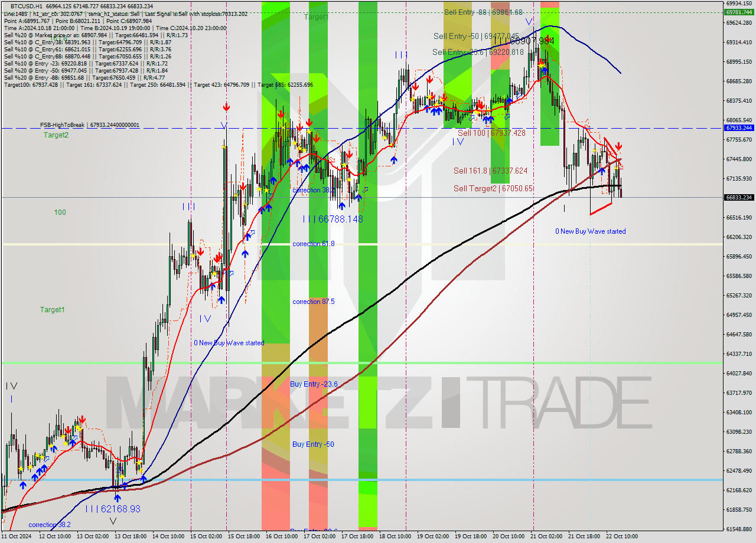Click the 69314.410 price axis label
This screenshot has width=756, height=543.
[x=739, y=42]
